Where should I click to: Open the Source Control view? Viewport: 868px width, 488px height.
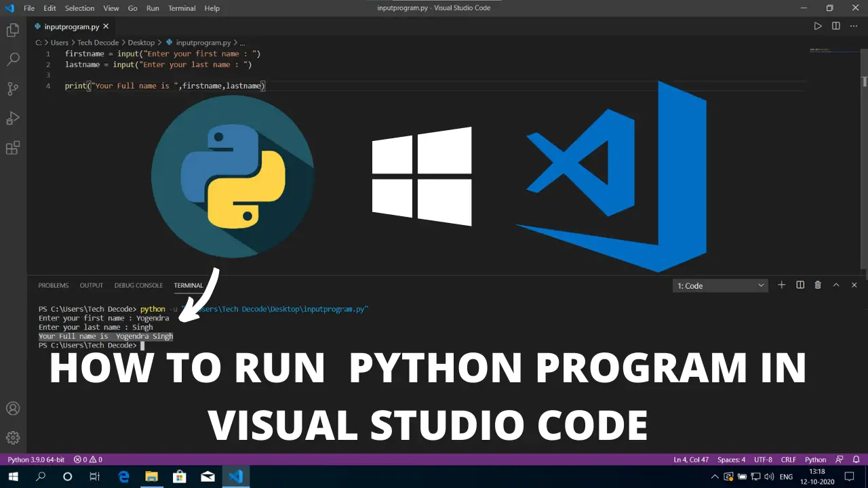pyautogui.click(x=13, y=89)
